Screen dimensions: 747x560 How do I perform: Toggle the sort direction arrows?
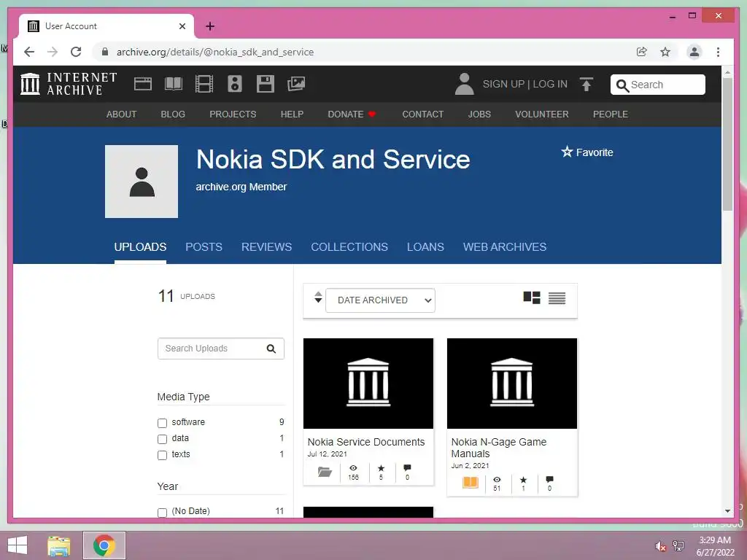318,297
